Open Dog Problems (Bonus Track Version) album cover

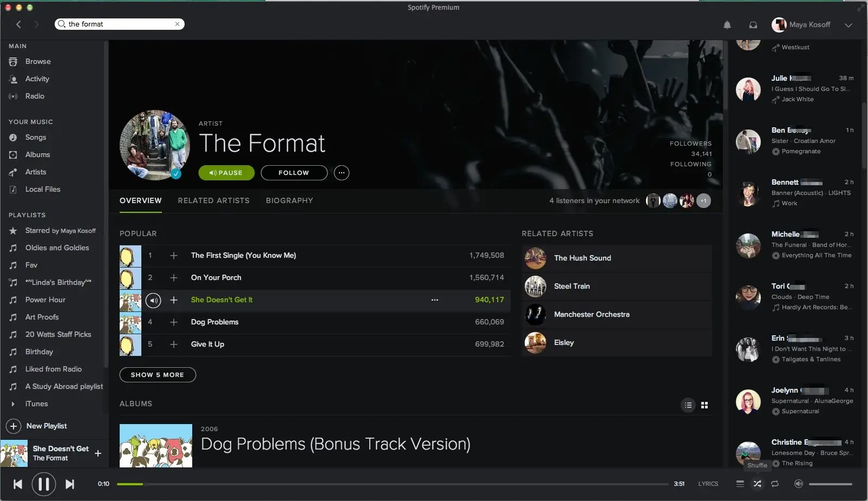point(156,446)
